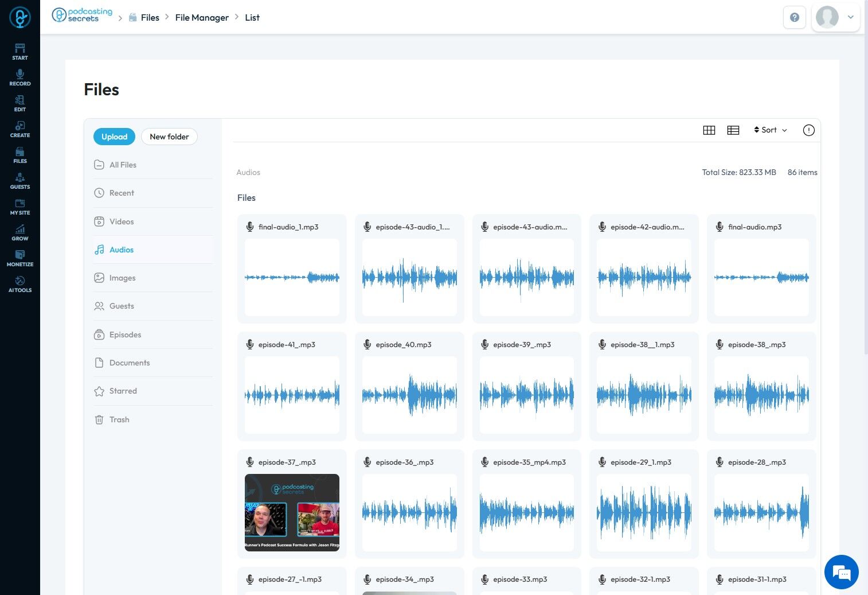Open the GUESTS section in sidebar

pyautogui.click(x=20, y=181)
